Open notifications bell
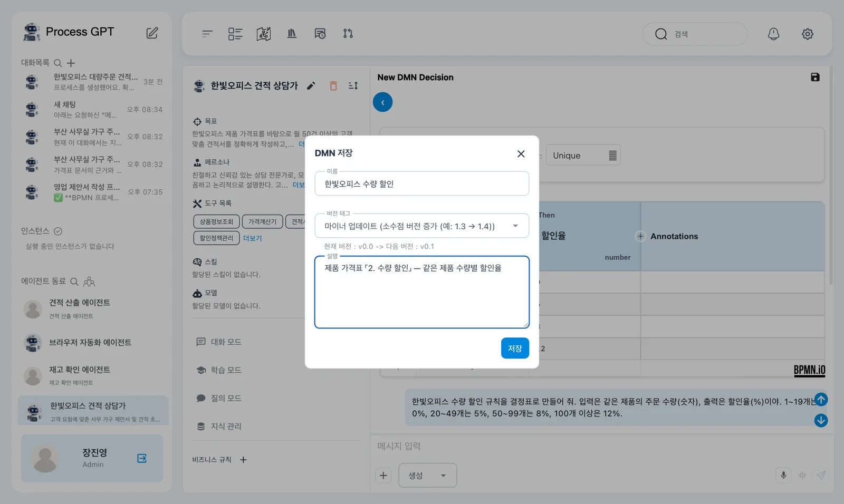The height and width of the screenshot is (504, 844). [773, 34]
